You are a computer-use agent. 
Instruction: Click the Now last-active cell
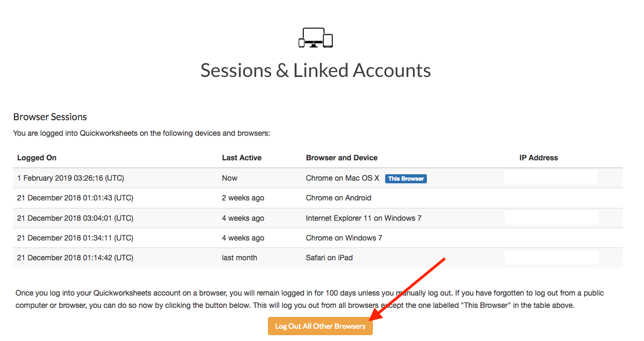(230, 178)
